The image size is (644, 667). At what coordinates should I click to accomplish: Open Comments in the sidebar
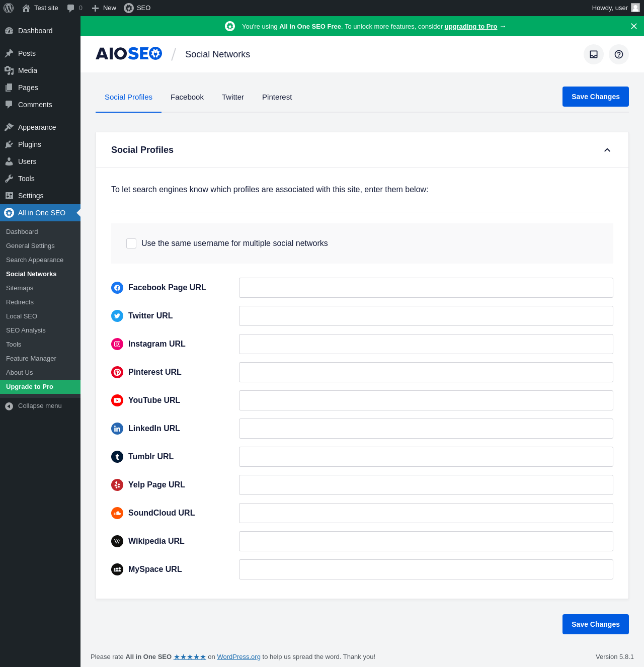pos(40,105)
